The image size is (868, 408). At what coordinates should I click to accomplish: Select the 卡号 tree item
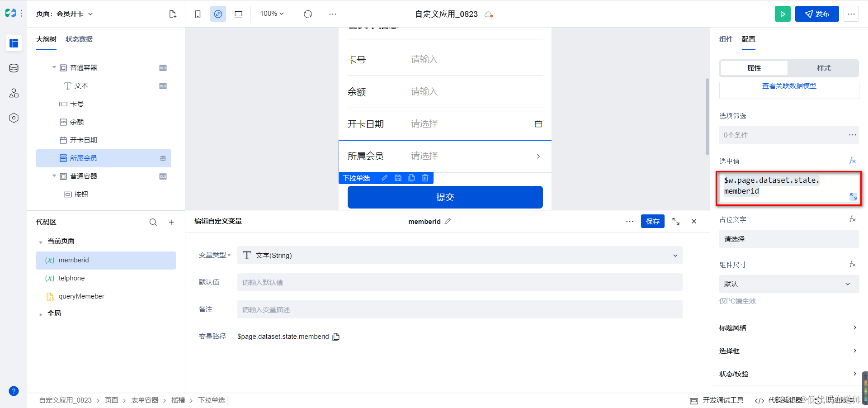pos(77,104)
